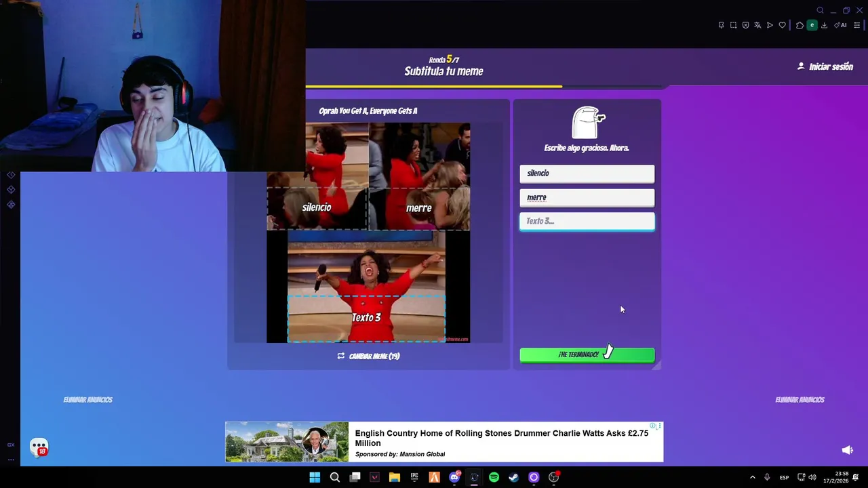The image size is (868, 488).
Task: Click the heart bookmark icon
Action: (782, 25)
